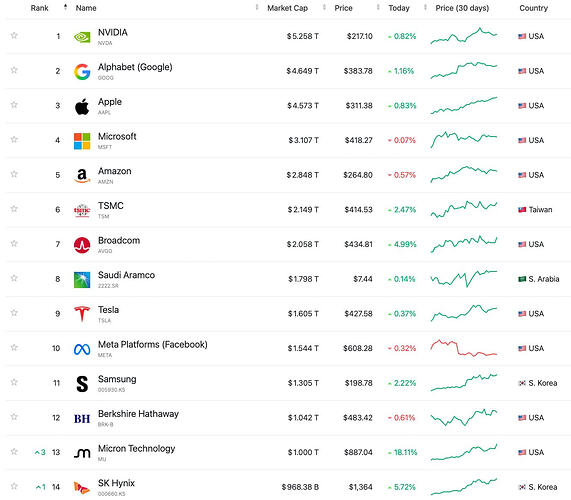Click the NVIDIA green logo icon

[x=82, y=36]
